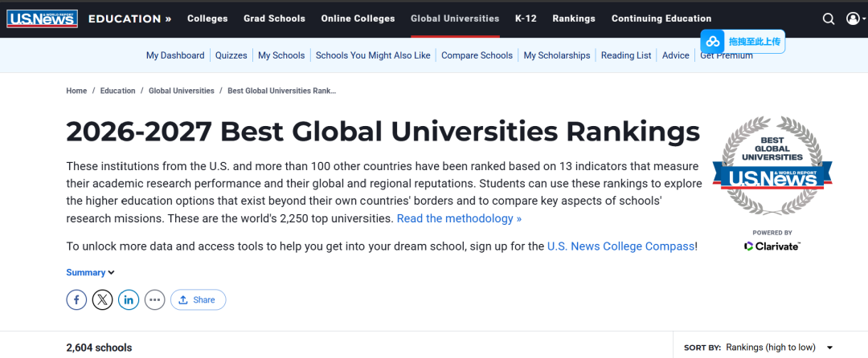The image size is (868, 358).
Task: Click Best Global Universities Rank... breadcrumb
Action: click(x=282, y=91)
